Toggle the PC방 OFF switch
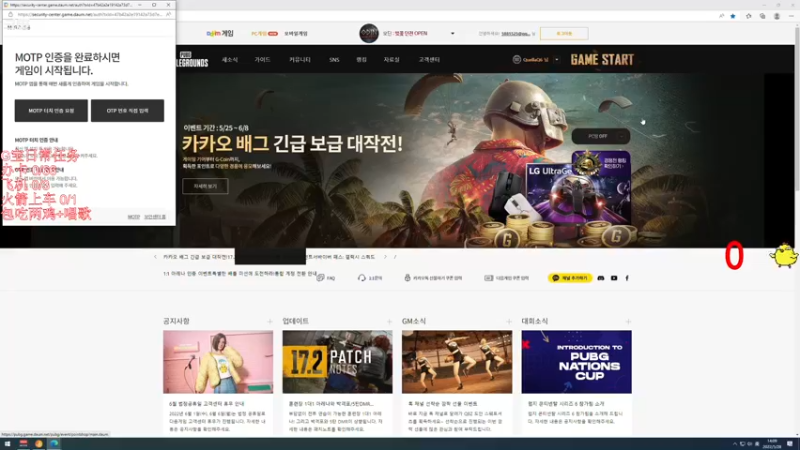 point(601,136)
